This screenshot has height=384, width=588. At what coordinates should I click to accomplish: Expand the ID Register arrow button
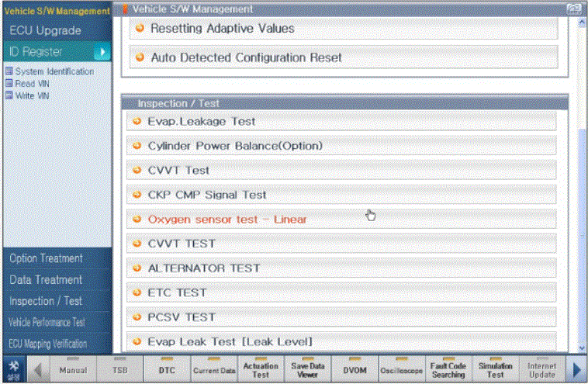pyautogui.click(x=102, y=52)
